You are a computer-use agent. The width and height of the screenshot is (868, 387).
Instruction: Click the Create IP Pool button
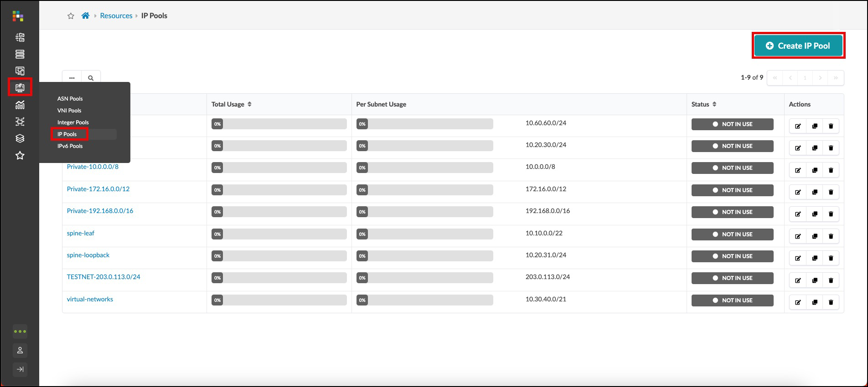point(798,46)
